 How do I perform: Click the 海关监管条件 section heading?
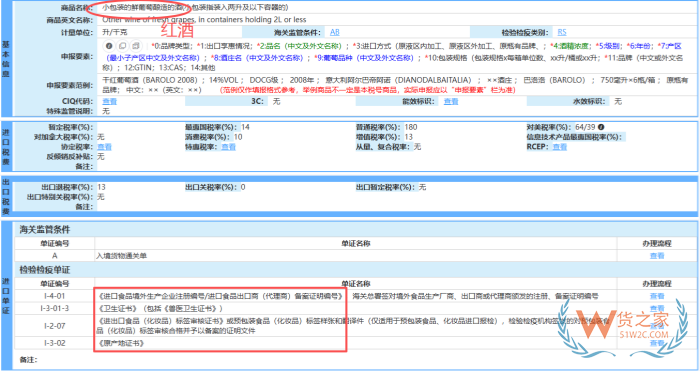pos(45,229)
